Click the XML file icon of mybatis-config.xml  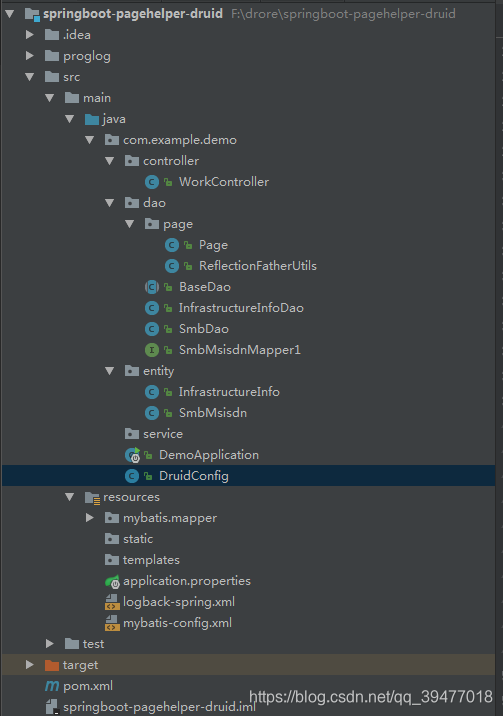[112, 623]
